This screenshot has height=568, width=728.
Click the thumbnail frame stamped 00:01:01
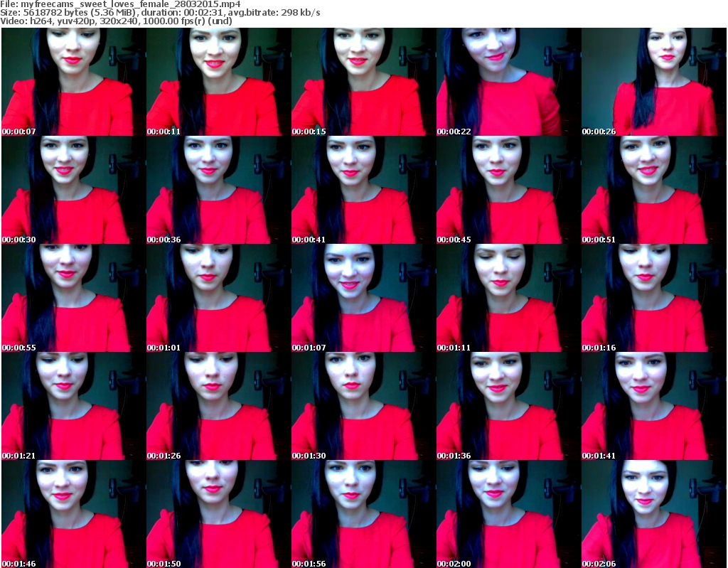219,298
